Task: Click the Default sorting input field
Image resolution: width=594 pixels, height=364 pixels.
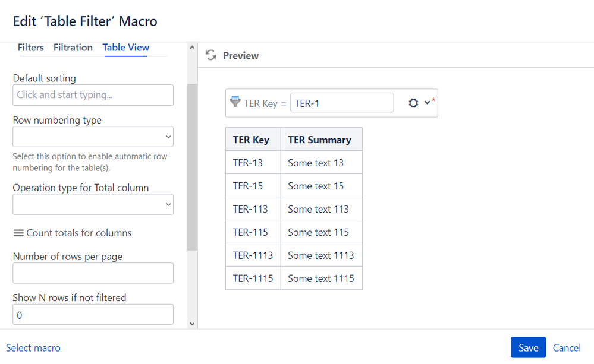Action: [93, 95]
